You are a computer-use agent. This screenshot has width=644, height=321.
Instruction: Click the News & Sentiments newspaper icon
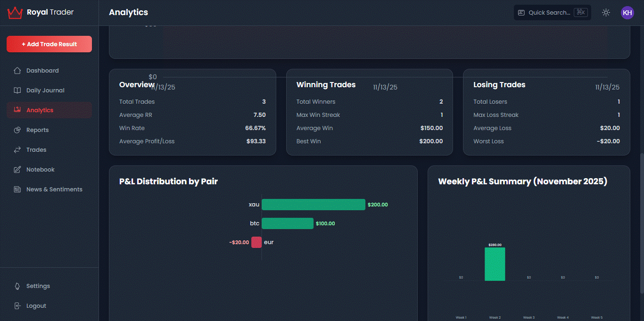coord(17,189)
